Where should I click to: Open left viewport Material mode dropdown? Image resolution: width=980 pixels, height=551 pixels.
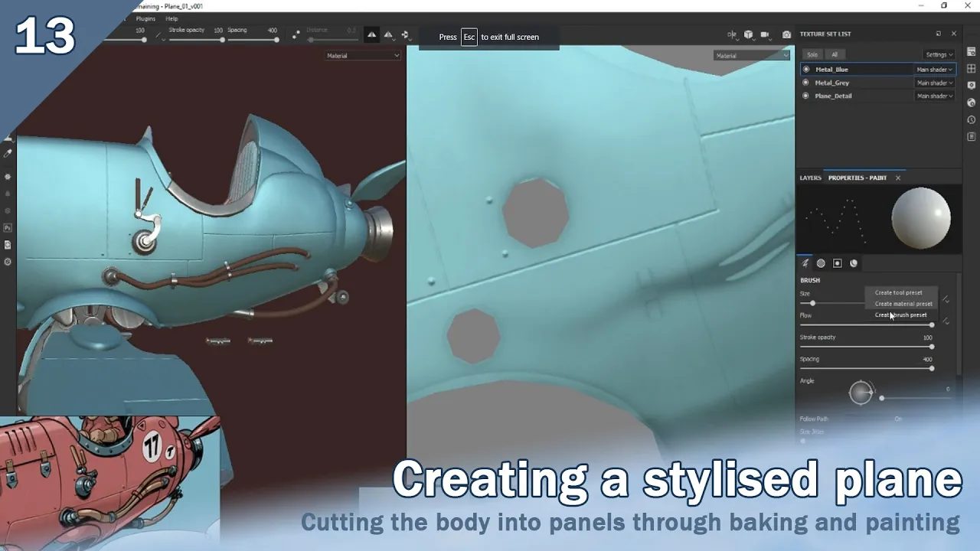pyautogui.click(x=362, y=55)
